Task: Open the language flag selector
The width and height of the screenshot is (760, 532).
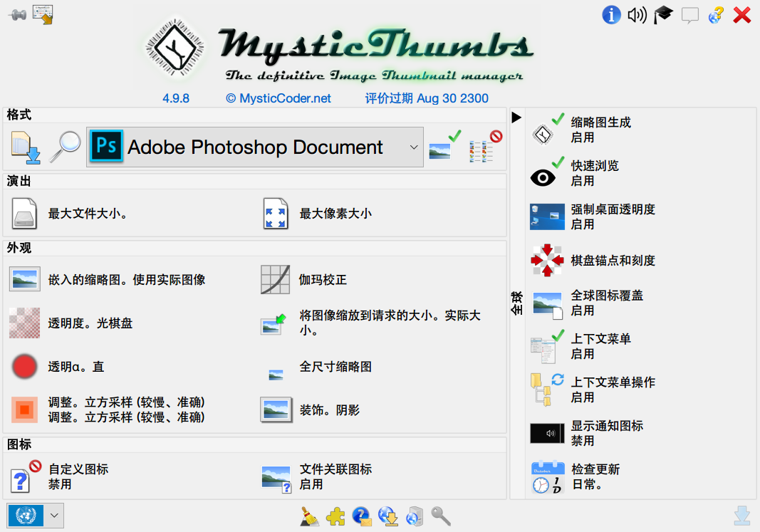Action: (x=36, y=516)
